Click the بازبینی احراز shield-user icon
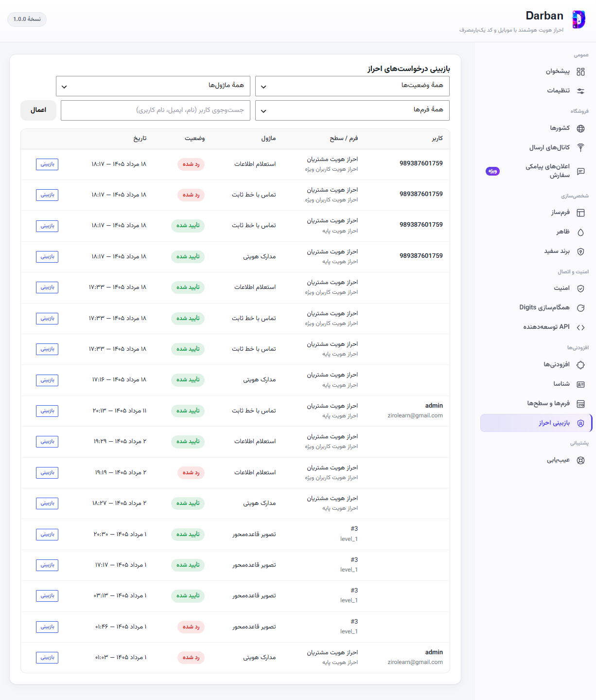Screen dimensions: 596x700 [580, 423]
